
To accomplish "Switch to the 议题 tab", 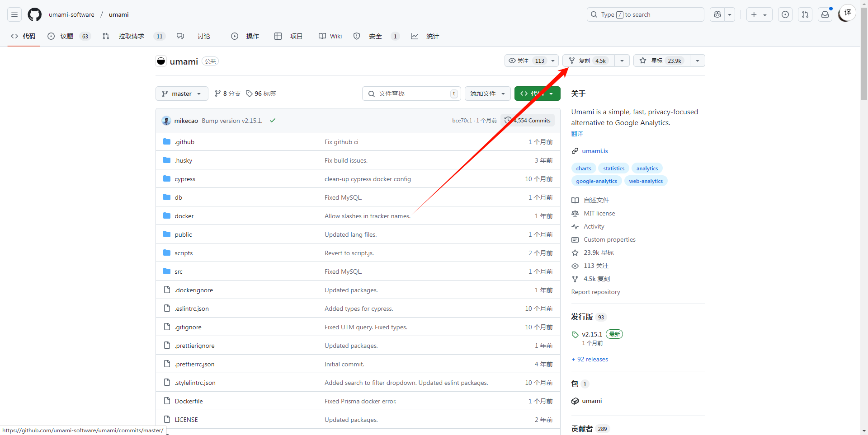I will [69, 36].
